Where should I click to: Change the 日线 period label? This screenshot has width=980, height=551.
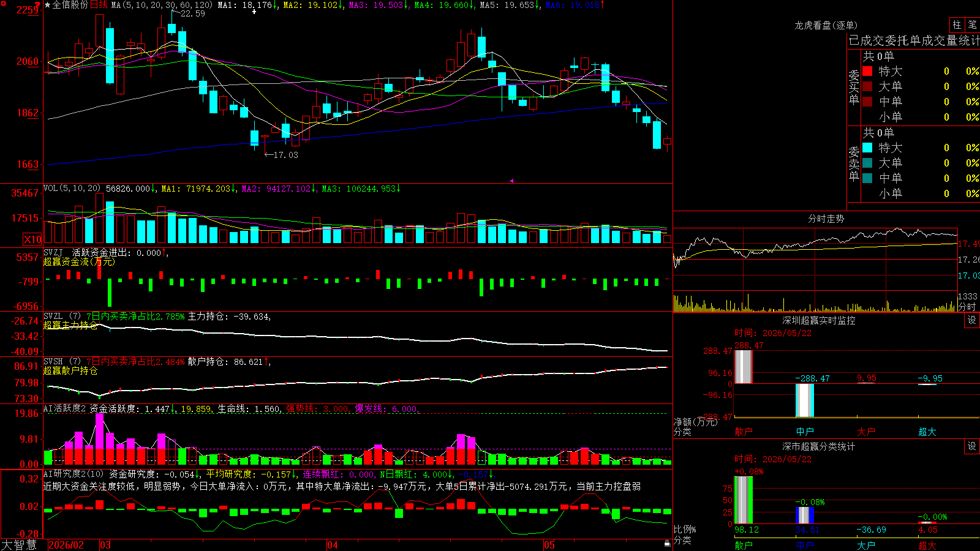tap(99, 5)
